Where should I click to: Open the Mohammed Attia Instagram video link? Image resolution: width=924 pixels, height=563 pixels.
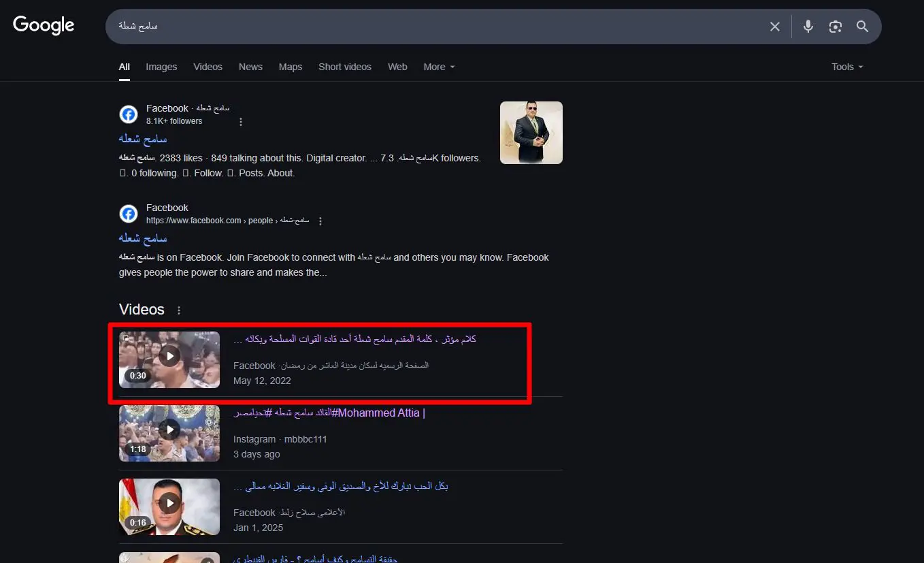pos(329,413)
